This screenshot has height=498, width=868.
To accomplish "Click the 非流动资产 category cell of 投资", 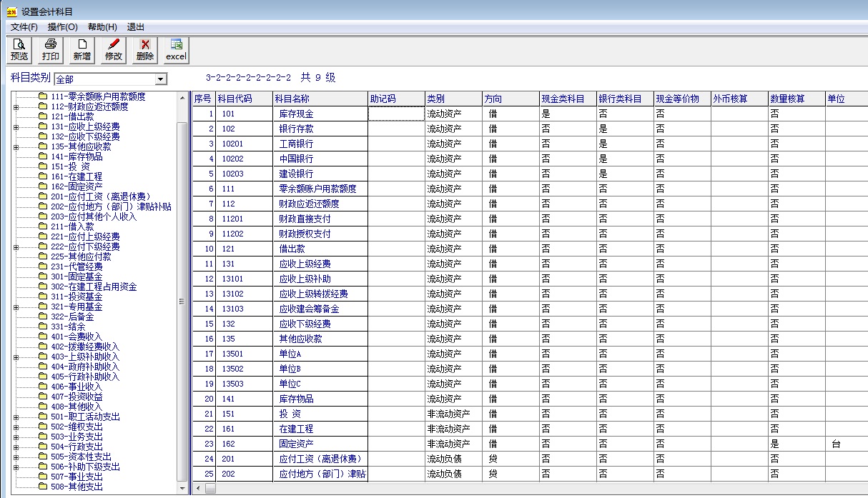I will pos(454,414).
